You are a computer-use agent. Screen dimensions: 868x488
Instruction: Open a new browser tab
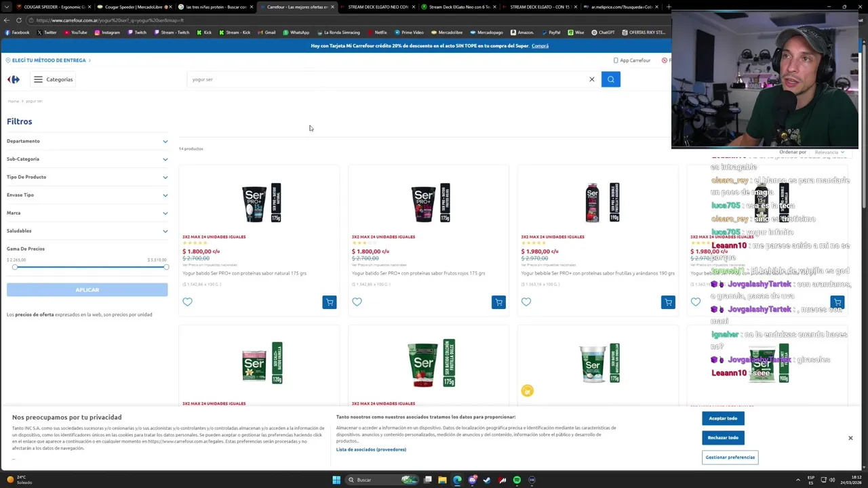click(x=669, y=7)
